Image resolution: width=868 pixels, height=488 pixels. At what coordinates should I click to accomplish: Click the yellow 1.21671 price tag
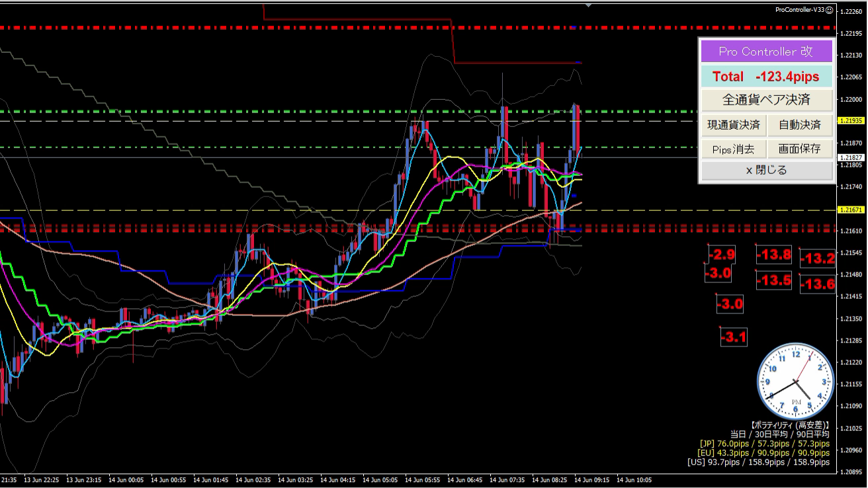point(851,210)
